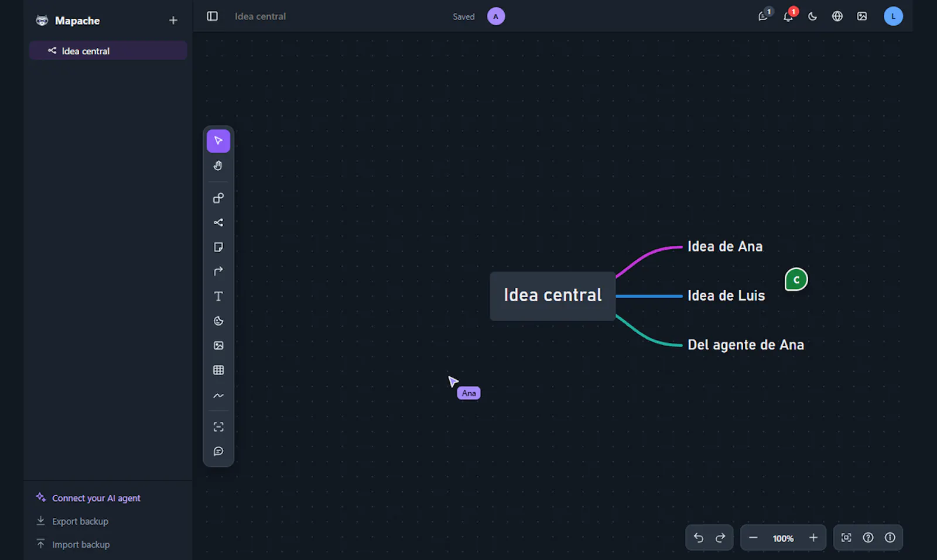This screenshot has height=560, width=937.
Task: Open the language globe menu
Action: point(837,16)
